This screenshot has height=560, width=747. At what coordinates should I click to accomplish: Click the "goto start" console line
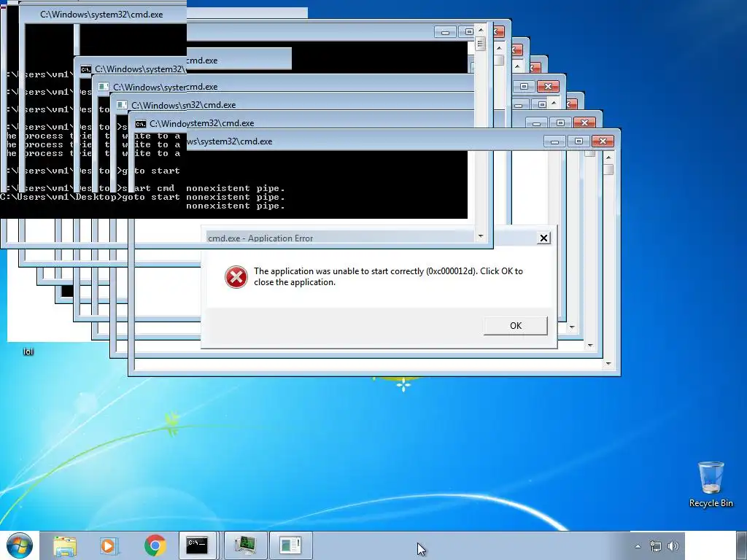(90, 197)
